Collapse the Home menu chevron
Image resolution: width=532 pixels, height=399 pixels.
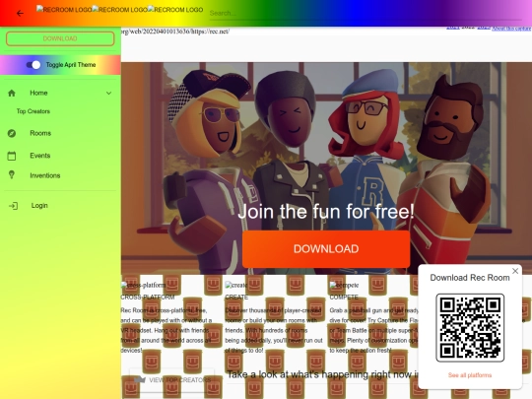click(108, 93)
